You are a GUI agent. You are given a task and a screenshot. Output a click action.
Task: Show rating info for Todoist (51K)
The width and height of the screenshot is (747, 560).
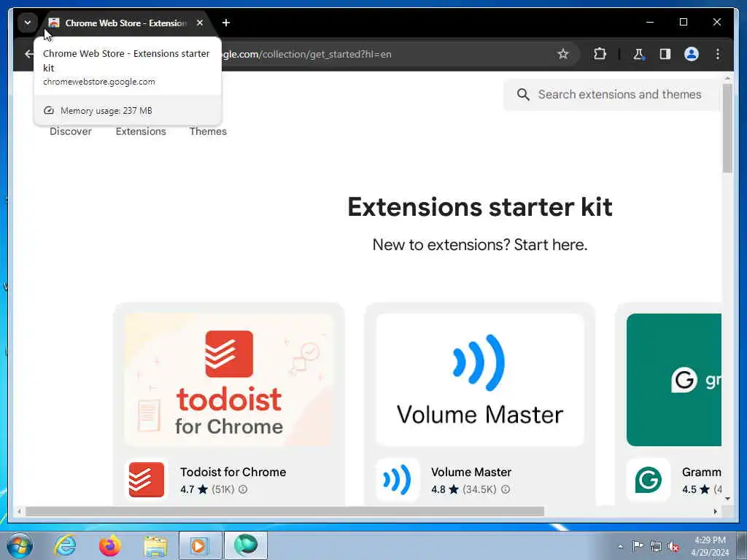point(243,489)
